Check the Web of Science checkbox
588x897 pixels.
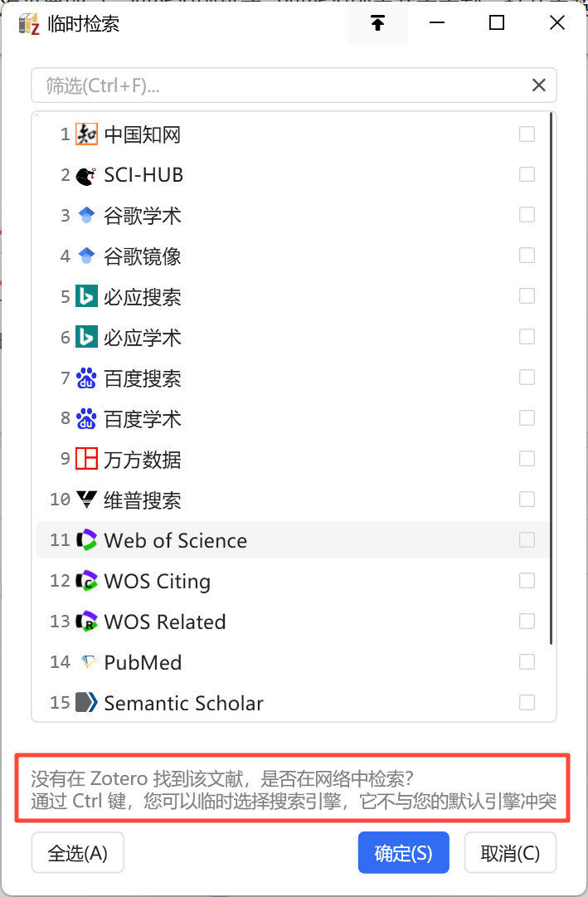(527, 540)
